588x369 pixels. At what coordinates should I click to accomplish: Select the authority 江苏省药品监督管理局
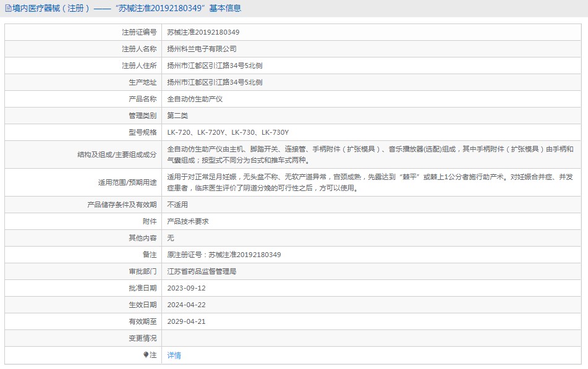pos(202,271)
